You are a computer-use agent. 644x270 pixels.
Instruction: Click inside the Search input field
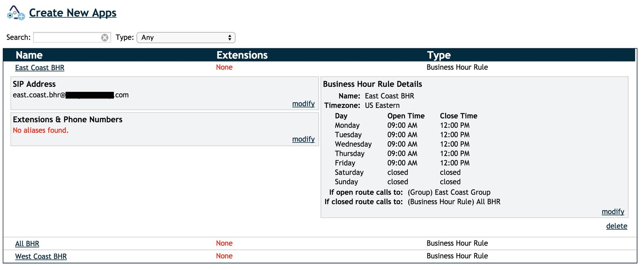tap(66, 37)
